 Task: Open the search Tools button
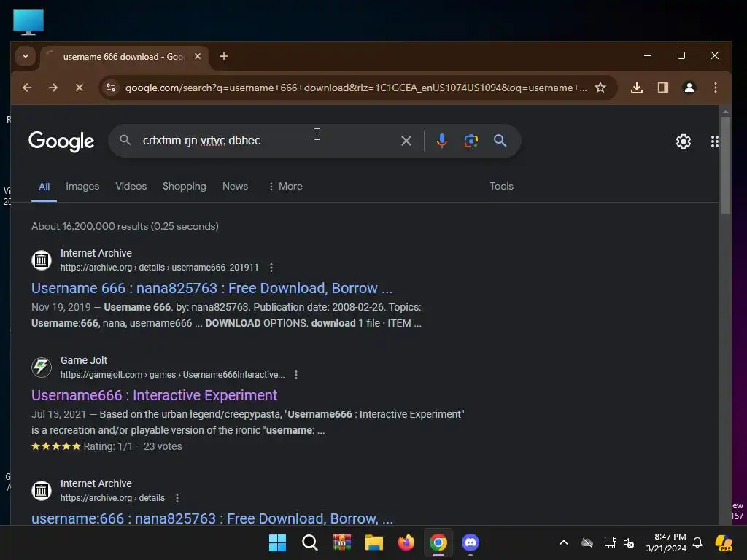[502, 186]
